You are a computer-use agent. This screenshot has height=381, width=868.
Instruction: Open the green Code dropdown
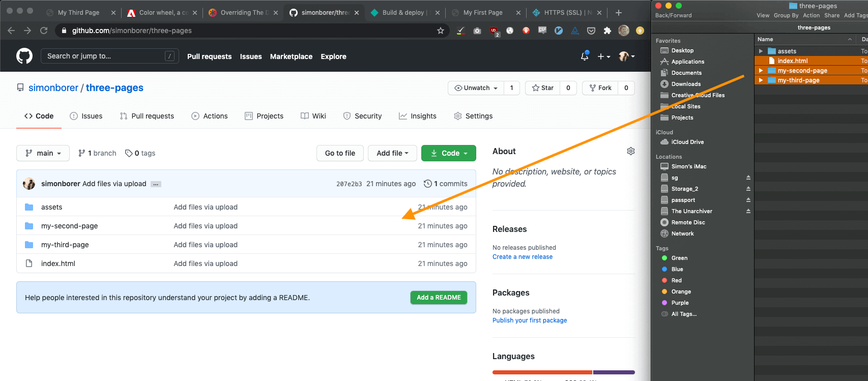pos(449,153)
